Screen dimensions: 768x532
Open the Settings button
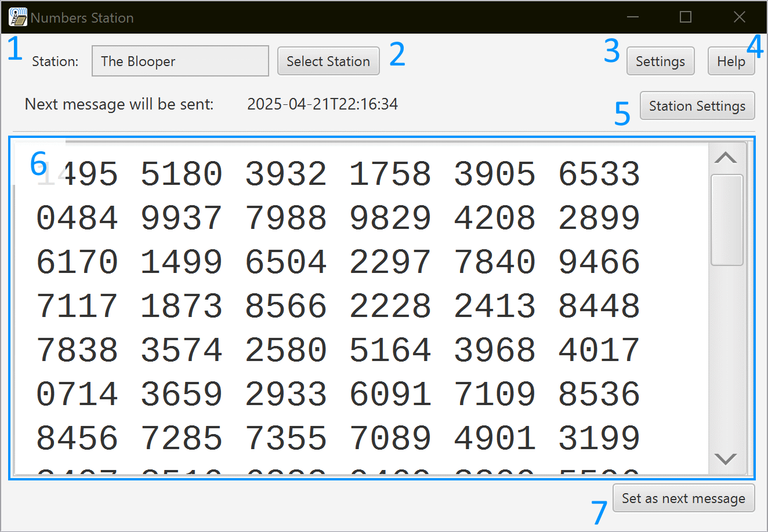click(660, 61)
